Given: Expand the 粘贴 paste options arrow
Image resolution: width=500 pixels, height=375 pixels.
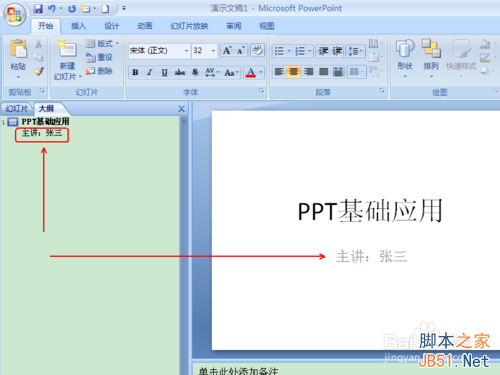Looking at the screenshot, I should [18, 77].
